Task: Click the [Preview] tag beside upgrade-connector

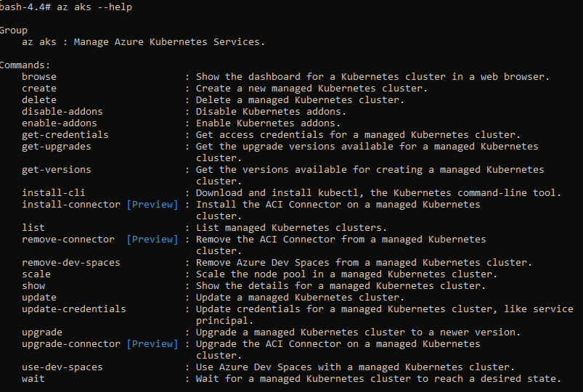Action: coord(152,343)
